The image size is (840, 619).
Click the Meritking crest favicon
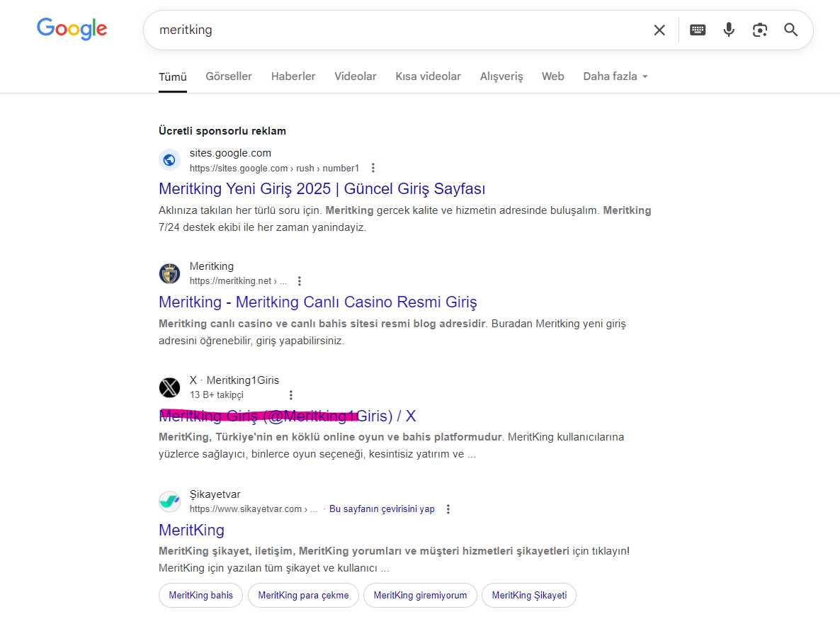coord(169,273)
